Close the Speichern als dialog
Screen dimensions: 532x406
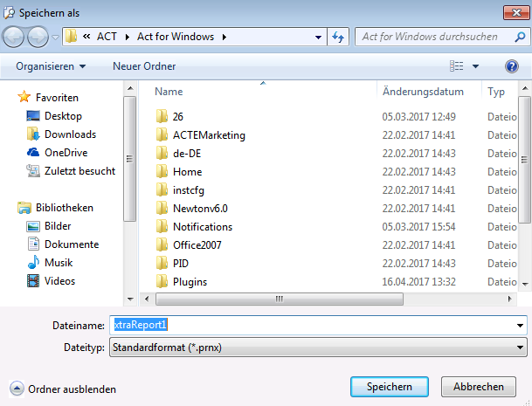516,13
